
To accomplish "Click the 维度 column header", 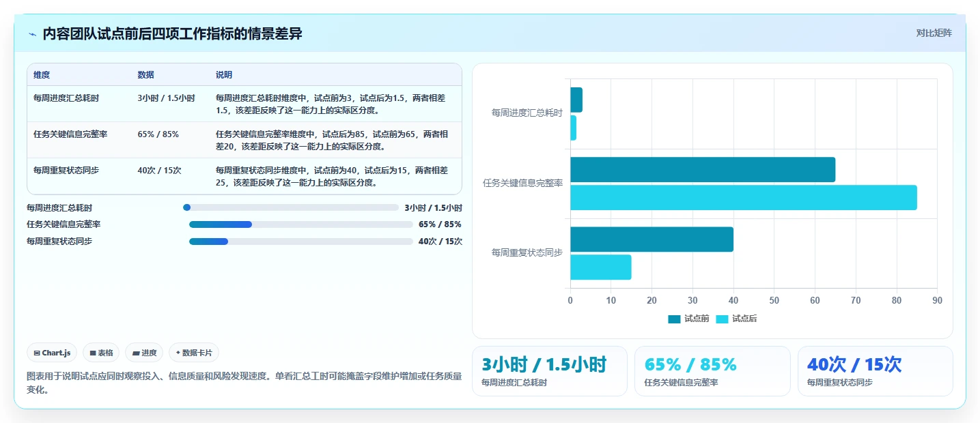I will pos(42,75).
